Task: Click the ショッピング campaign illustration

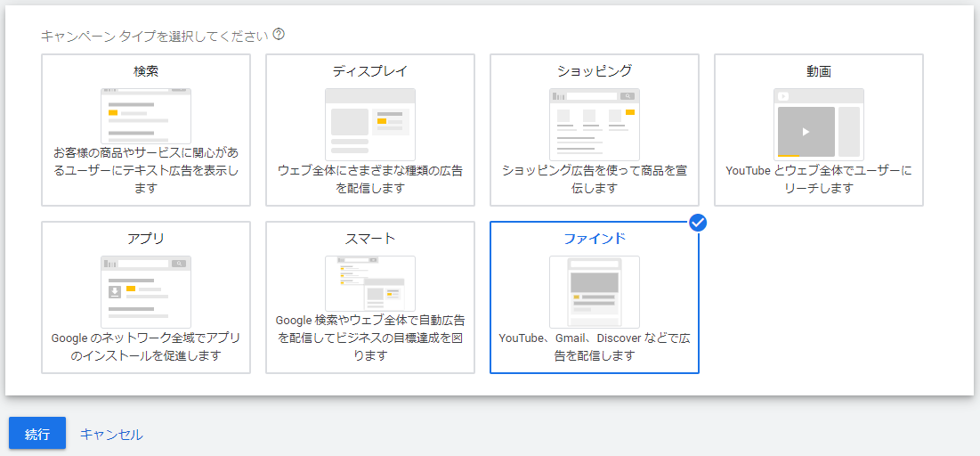Action: point(595,125)
